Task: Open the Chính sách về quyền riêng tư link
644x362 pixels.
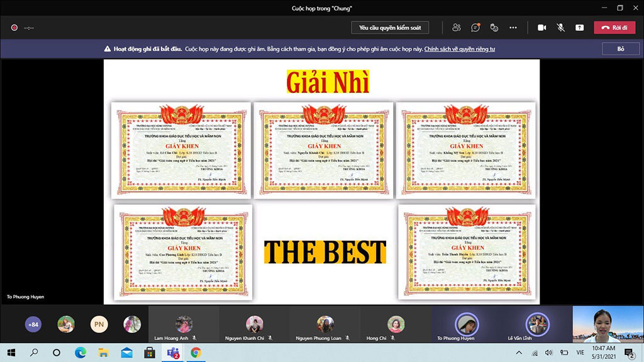Action: pyautogui.click(x=460, y=49)
